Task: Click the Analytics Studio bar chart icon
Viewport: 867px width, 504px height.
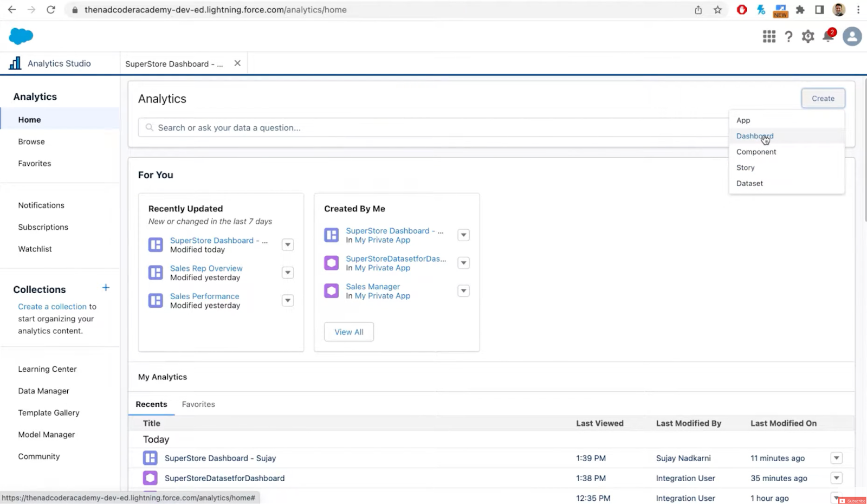Action: click(15, 63)
